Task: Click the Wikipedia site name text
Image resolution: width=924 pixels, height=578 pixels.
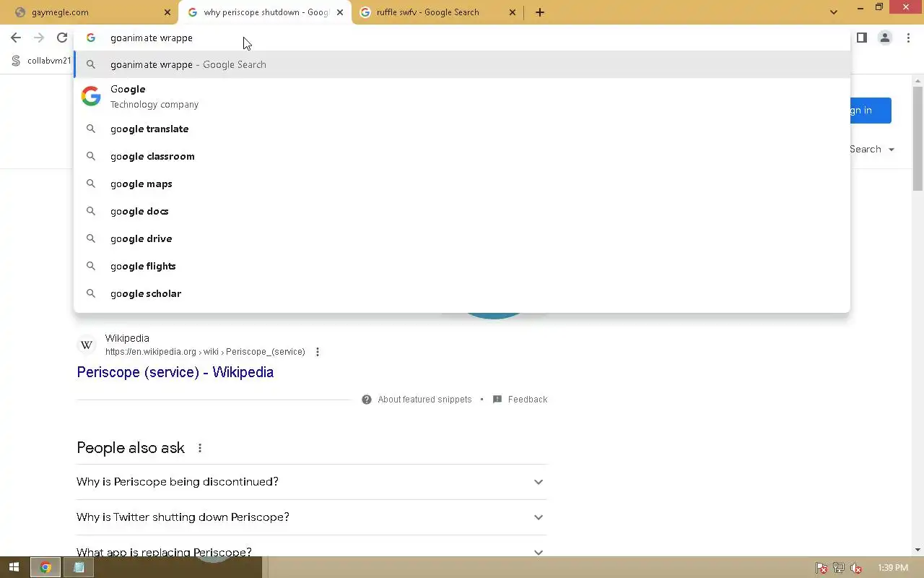Action: click(127, 338)
